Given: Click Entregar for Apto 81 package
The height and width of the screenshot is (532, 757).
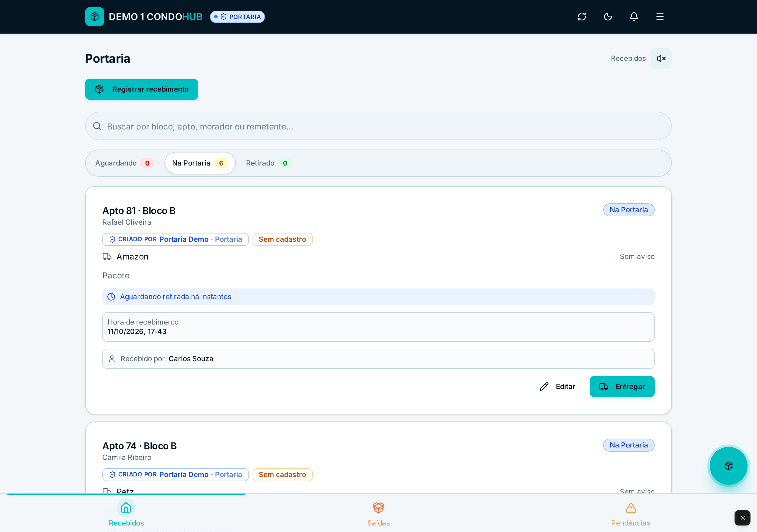Looking at the screenshot, I should point(622,386).
